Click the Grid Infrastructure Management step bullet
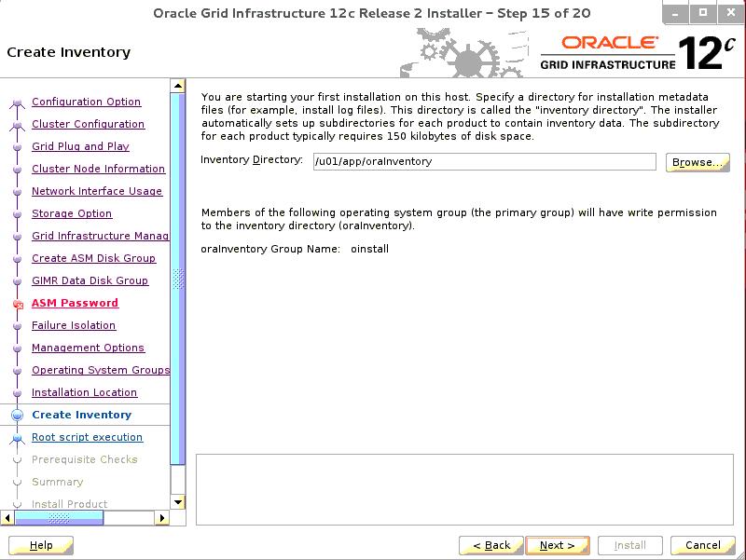 [17, 237]
